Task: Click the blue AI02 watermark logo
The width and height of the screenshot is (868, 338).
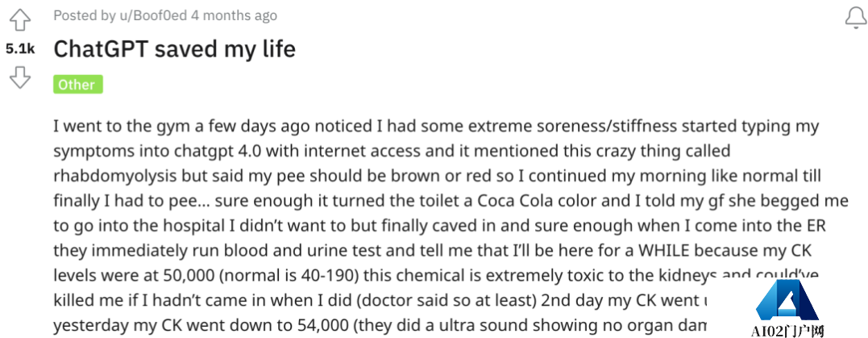Action: coord(787,302)
